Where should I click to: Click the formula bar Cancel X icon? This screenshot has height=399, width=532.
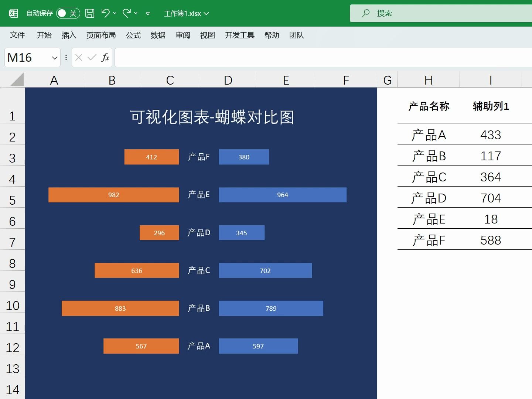tap(79, 58)
